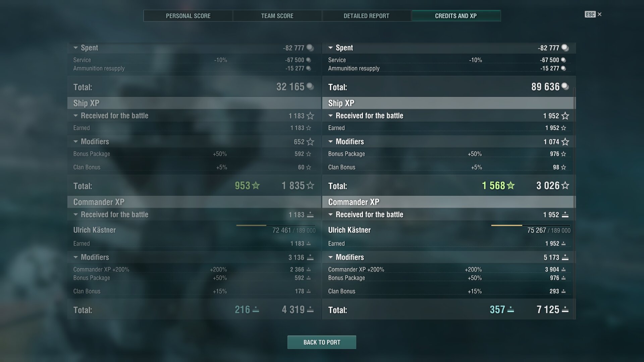The height and width of the screenshot is (362, 644).
Task: Click the green star icon beside 1 568
Action: tap(511, 185)
